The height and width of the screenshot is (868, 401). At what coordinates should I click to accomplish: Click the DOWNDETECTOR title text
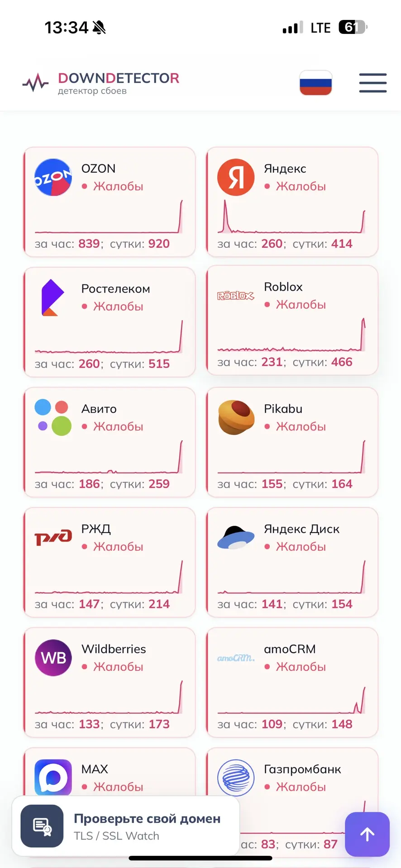[119, 78]
